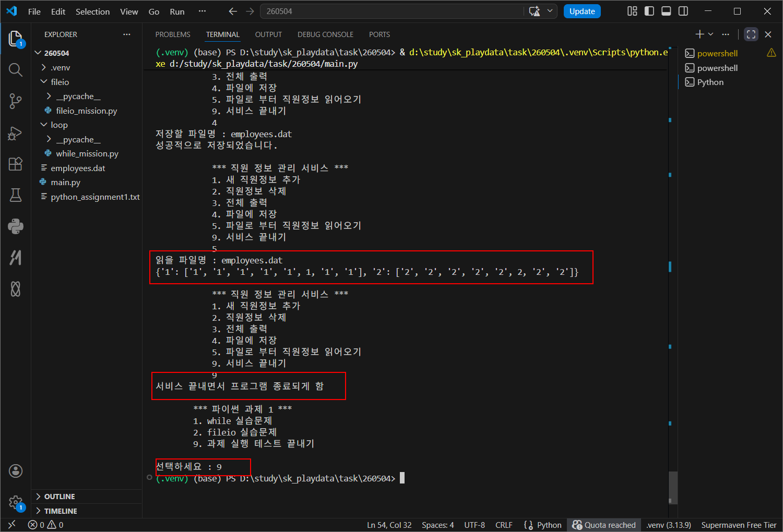Toggle the bottom Panel visibility
Image resolution: width=783 pixels, height=532 pixels.
coord(666,11)
